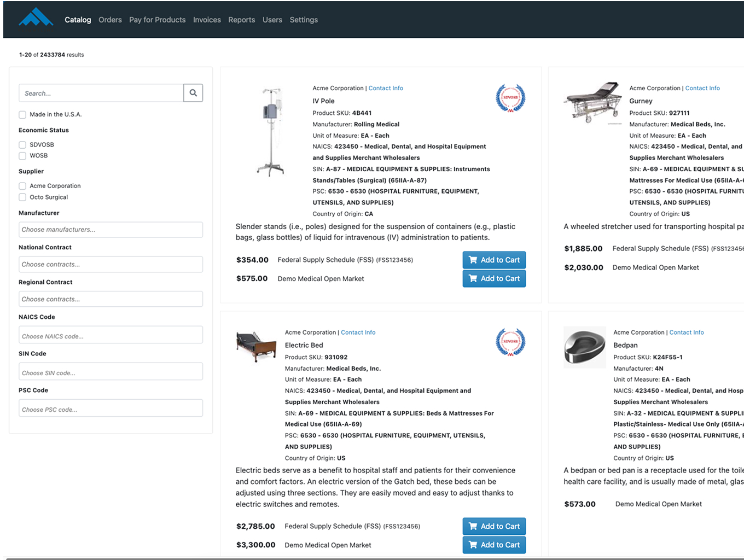Open the Choose PSC code dropdown
Screen dimensions: 744x560
click(111, 408)
